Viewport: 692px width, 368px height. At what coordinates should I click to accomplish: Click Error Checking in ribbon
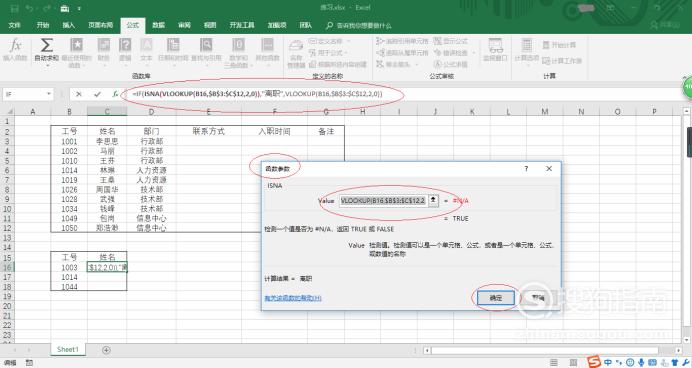454,53
